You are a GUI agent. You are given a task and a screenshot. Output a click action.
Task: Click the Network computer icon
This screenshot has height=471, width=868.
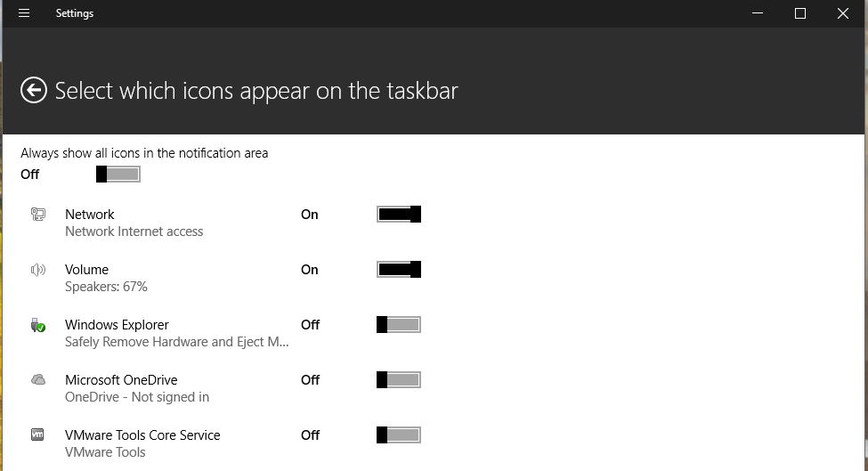pyautogui.click(x=37, y=215)
